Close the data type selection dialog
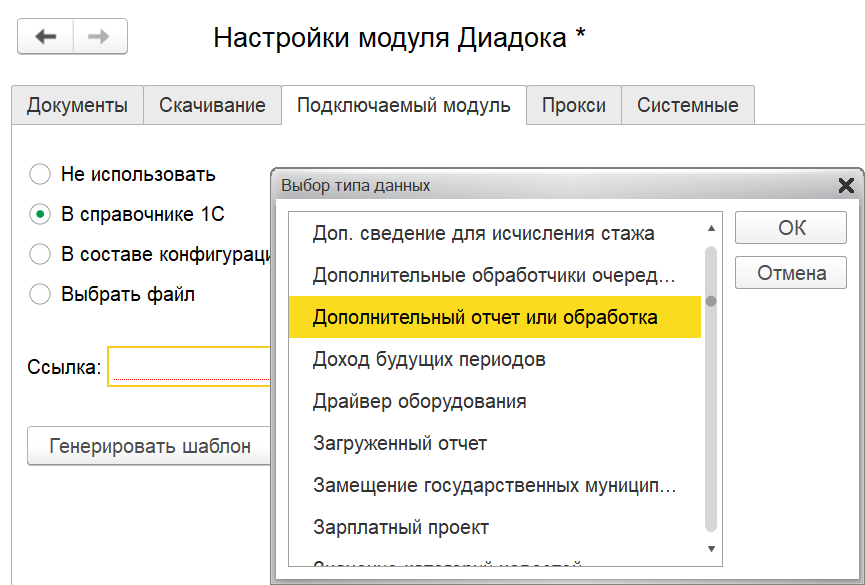This screenshot has width=865, height=585. [845, 185]
